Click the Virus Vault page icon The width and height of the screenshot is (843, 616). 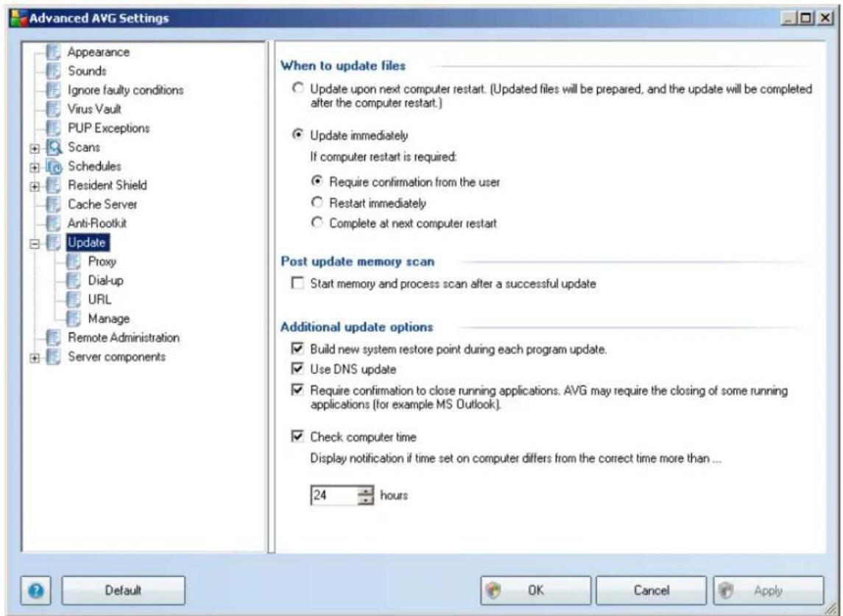coord(54,109)
